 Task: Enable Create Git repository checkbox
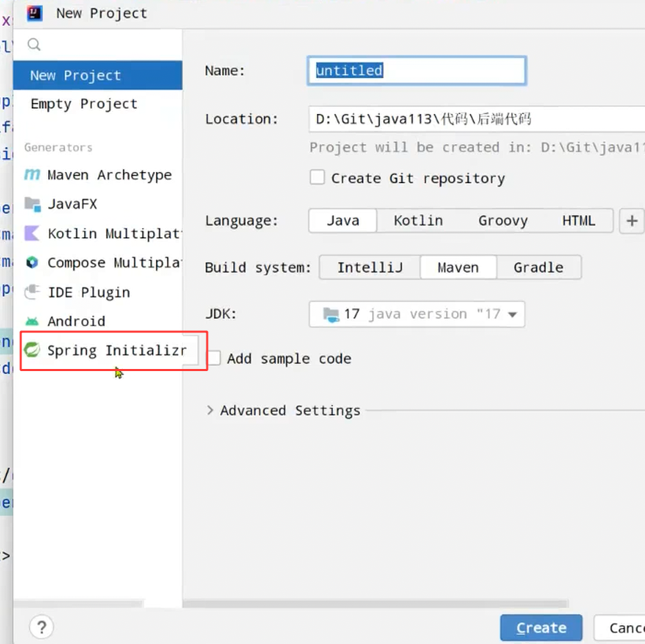pyautogui.click(x=317, y=178)
